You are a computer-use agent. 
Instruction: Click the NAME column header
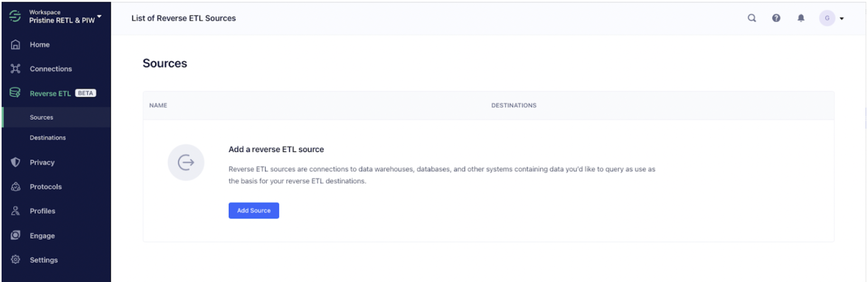[x=158, y=106]
